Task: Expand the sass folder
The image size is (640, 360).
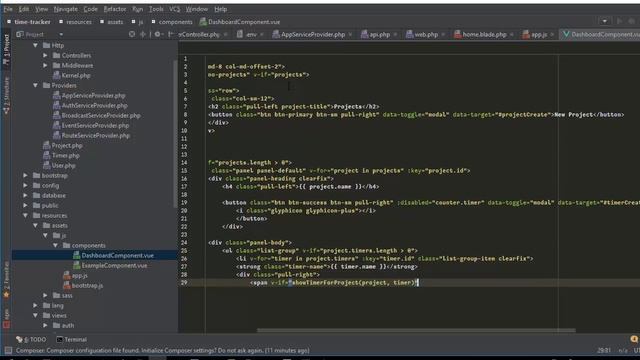Action: click(45, 296)
